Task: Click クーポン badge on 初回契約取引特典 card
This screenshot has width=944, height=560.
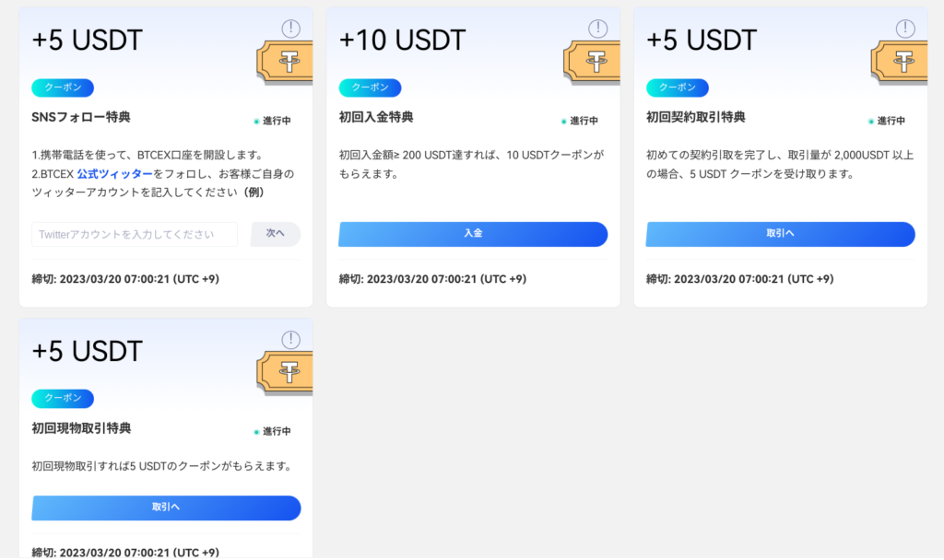Action: [x=678, y=87]
